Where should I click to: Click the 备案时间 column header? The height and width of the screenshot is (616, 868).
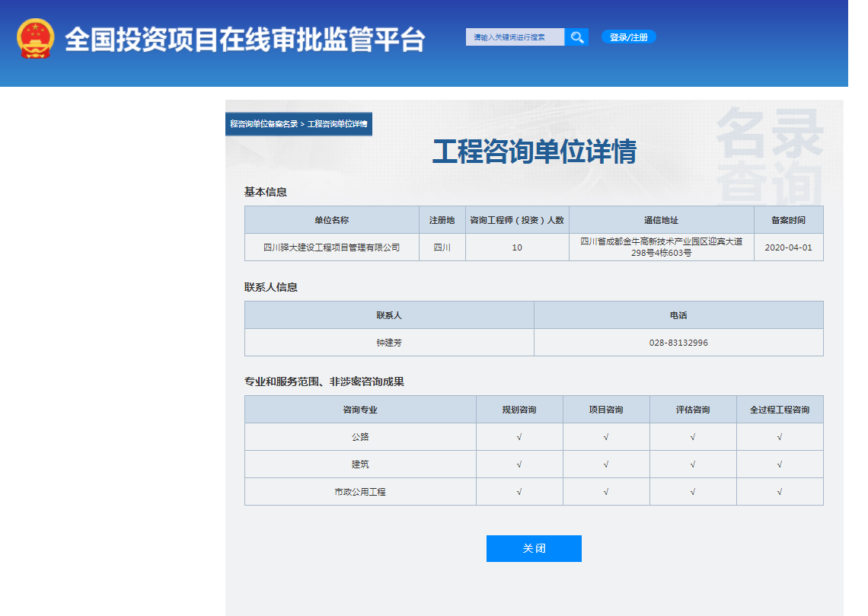tap(788, 219)
